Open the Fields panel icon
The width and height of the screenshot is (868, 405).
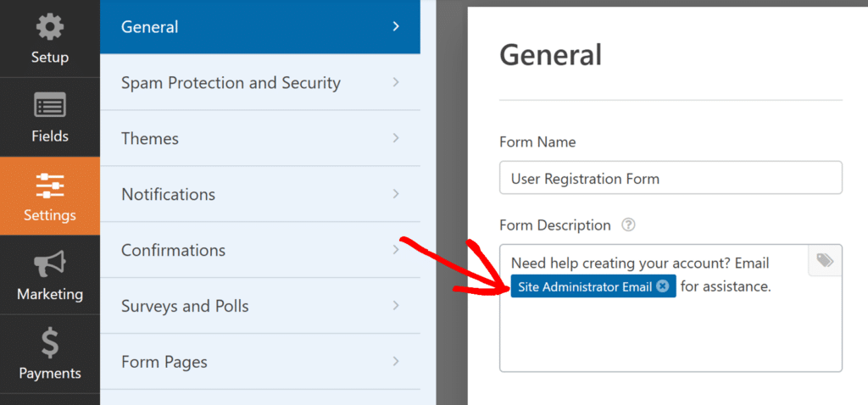(49, 107)
